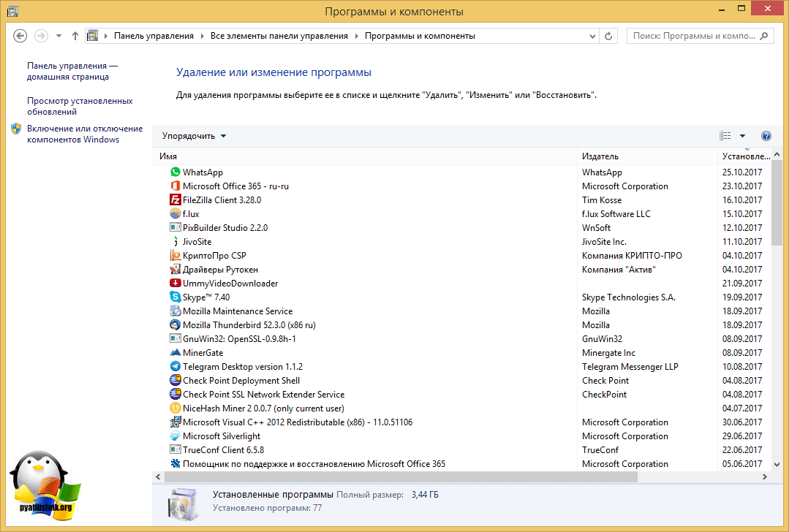Viewport: 789px width, 532px height.
Task: Click the vertical scrollbar down arrow
Action: [x=776, y=464]
